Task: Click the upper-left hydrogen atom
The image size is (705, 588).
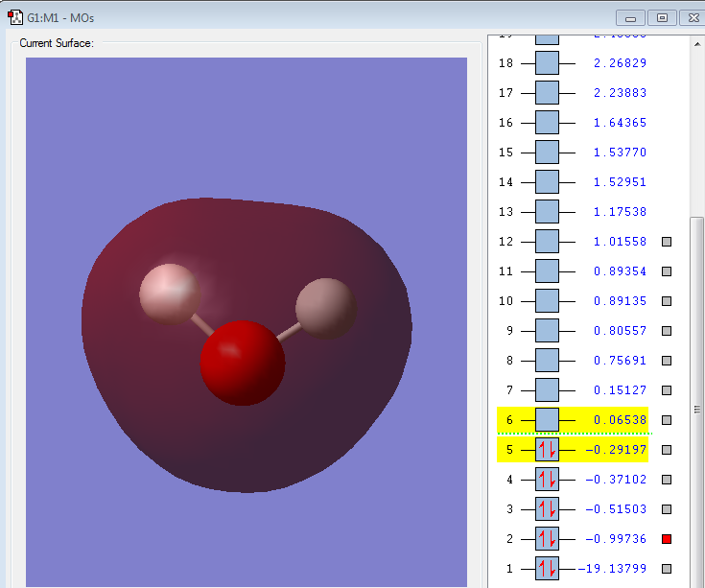Action: pyautogui.click(x=171, y=293)
